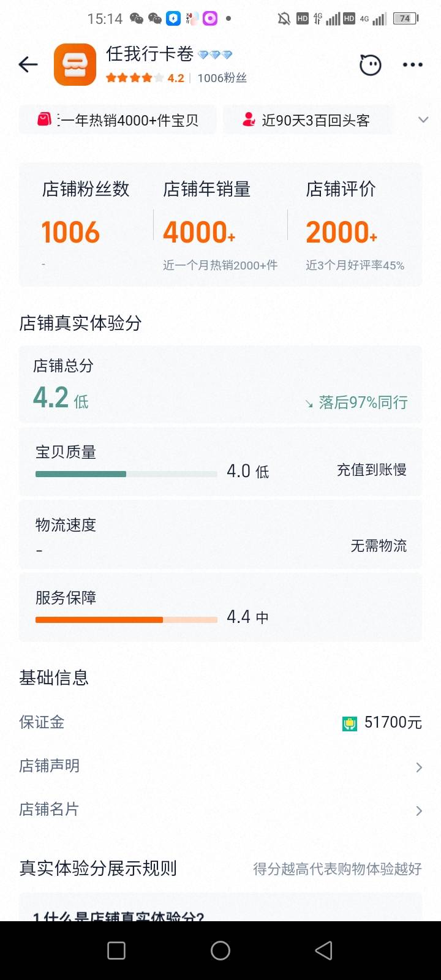Expand the shop tags chevron

point(423,120)
